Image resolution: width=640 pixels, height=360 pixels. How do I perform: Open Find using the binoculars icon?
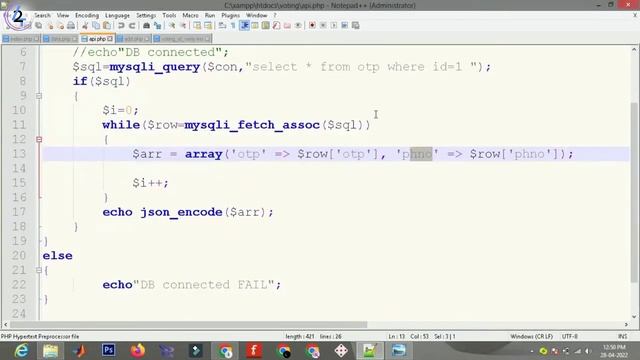pyautogui.click(x=146, y=26)
